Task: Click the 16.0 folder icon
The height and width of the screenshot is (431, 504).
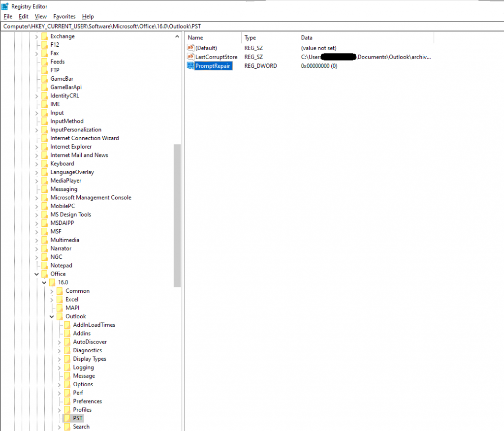Action: 52,282
